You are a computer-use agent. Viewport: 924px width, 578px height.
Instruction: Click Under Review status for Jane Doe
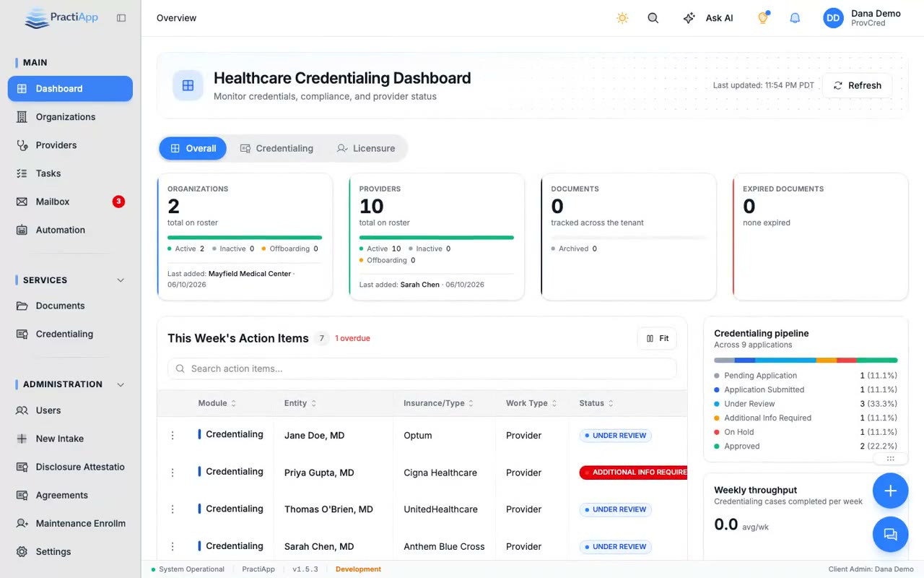pyautogui.click(x=615, y=436)
